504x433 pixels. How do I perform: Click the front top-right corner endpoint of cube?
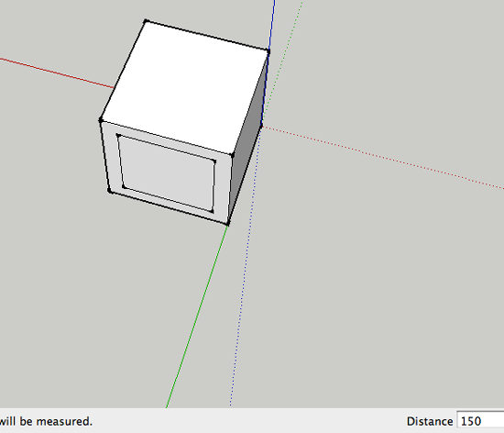(x=232, y=155)
